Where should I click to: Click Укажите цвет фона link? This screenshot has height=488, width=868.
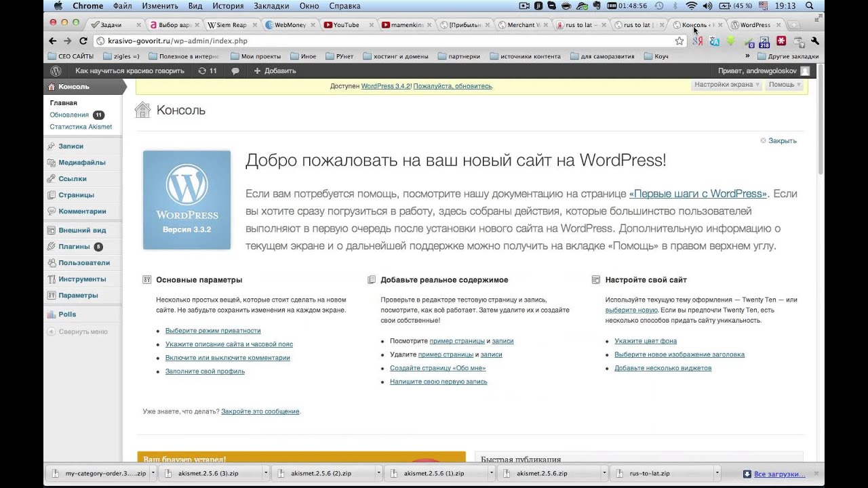point(646,341)
